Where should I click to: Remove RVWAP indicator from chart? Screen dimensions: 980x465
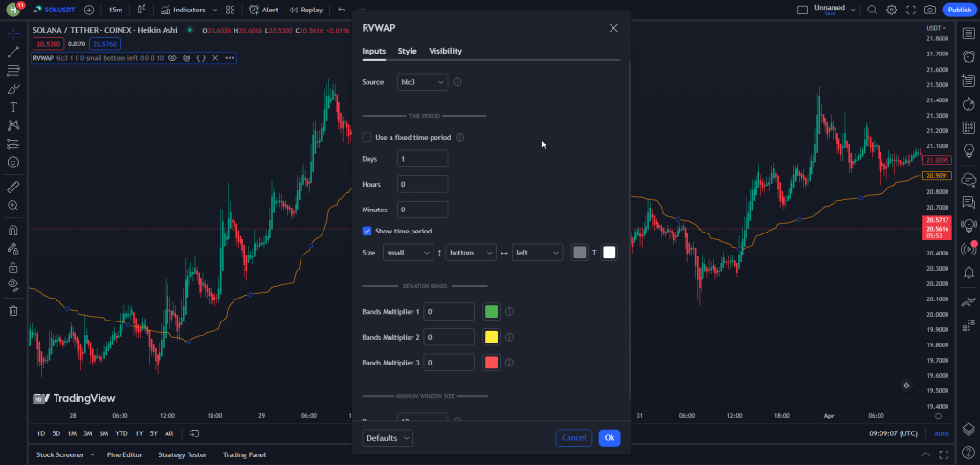[215, 58]
